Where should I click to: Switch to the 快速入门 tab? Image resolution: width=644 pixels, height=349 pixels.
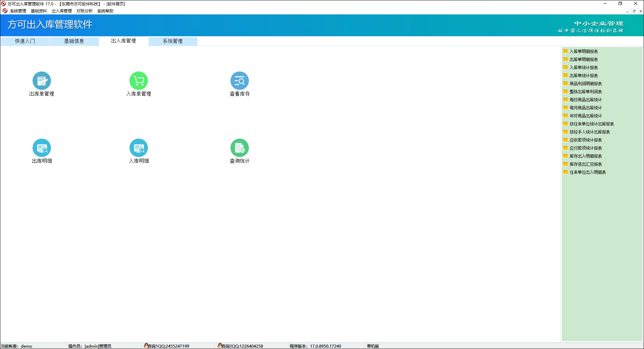tap(25, 41)
